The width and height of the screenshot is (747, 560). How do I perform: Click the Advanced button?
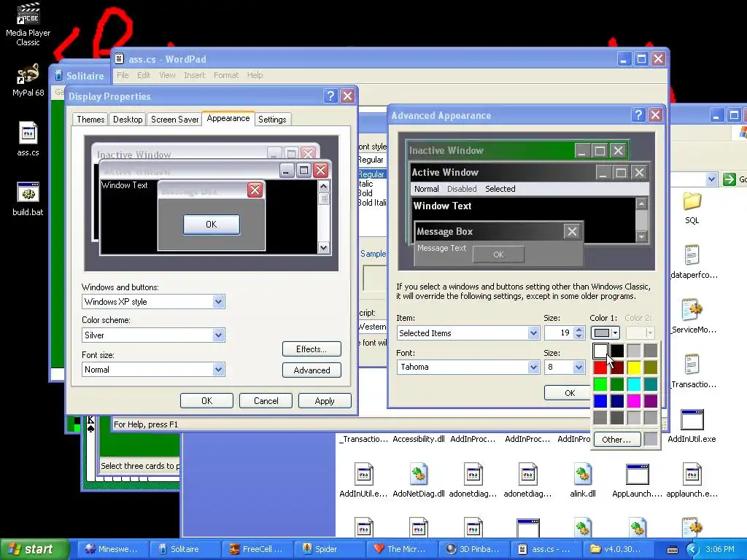point(311,370)
